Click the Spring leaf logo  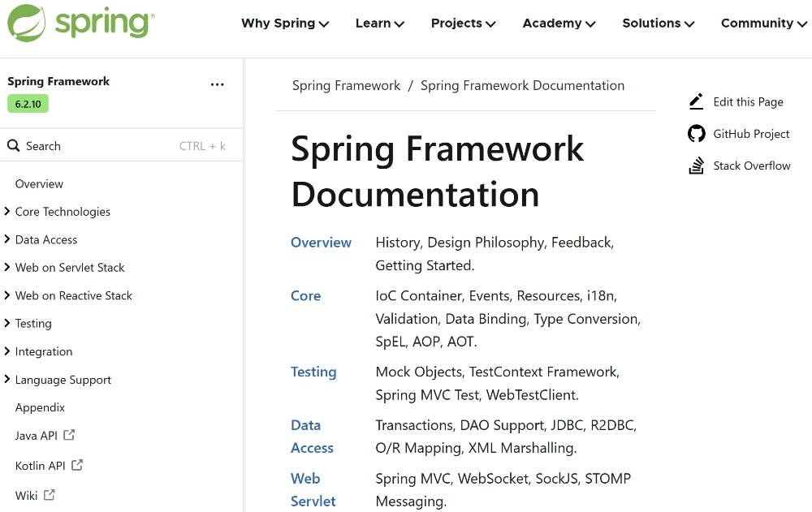(x=25, y=22)
